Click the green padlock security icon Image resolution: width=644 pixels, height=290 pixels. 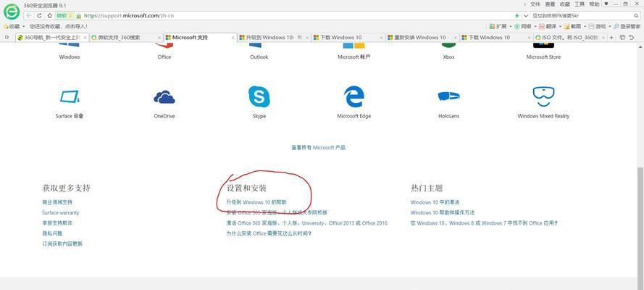[x=78, y=16]
